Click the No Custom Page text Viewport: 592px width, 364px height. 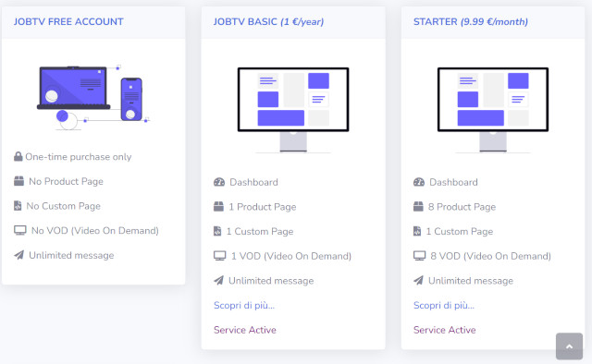point(64,206)
